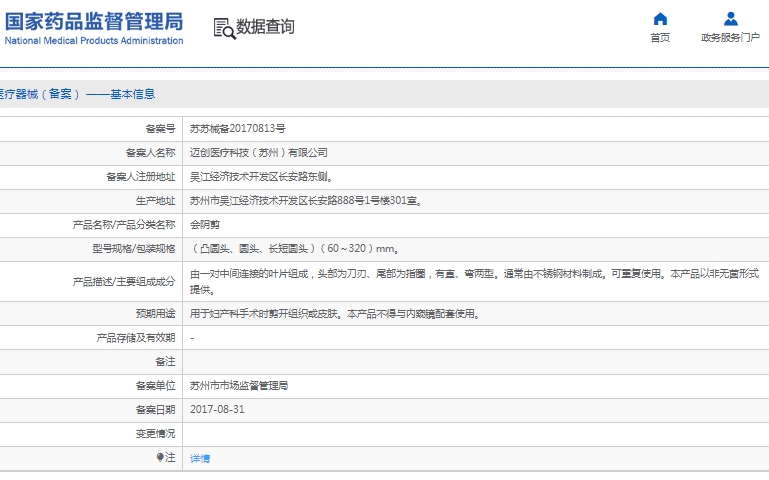The width and height of the screenshot is (769, 480).
Task: Select the 产品描述/主要组成成分 label
Action: pos(124,281)
